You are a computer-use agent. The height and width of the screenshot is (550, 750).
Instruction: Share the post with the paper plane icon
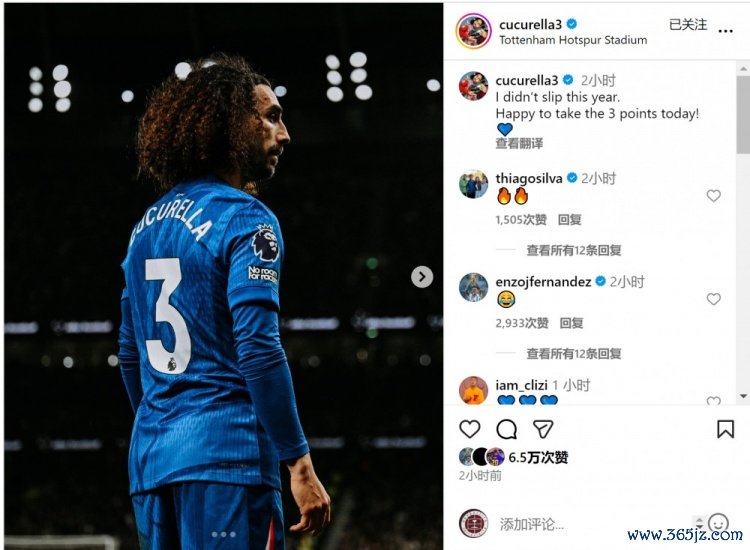pyautogui.click(x=543, y=429)
